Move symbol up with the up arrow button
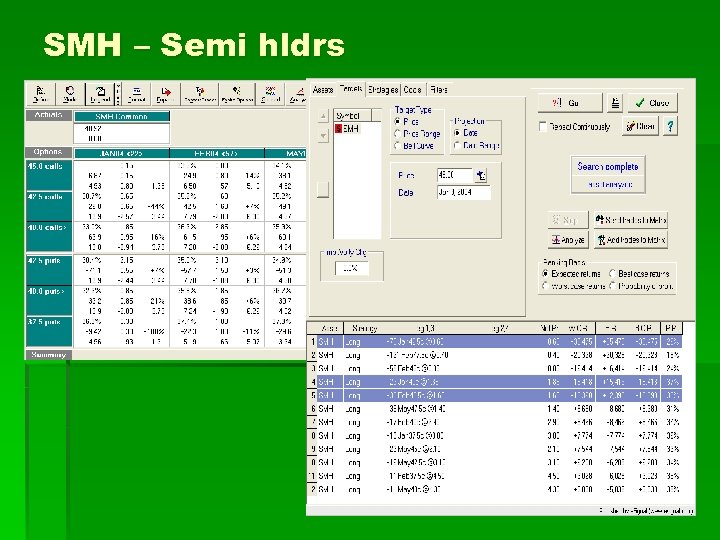The image size is (720, 540). (x=323, y=116)
